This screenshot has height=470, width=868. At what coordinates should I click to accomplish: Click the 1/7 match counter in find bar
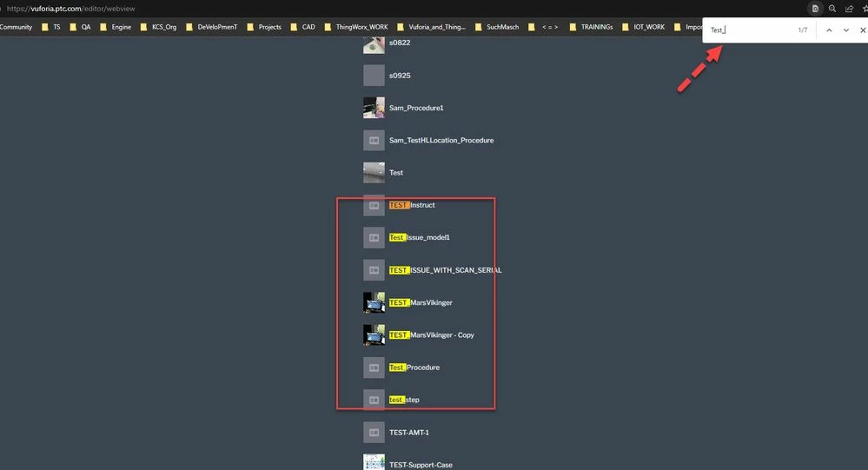click(x=803, y=30)
